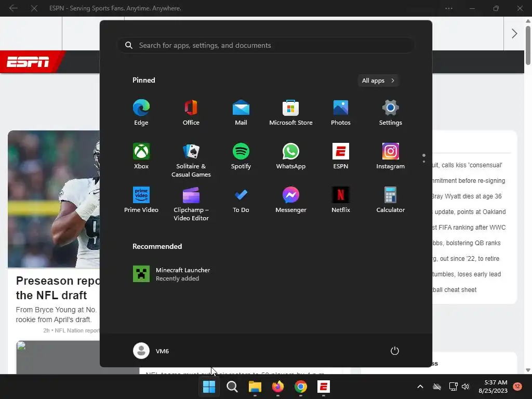Launch Spotify from pinned apps
The height and width of the screenshot is (399, 532).
pyautogui.click(x=241, y=156)
